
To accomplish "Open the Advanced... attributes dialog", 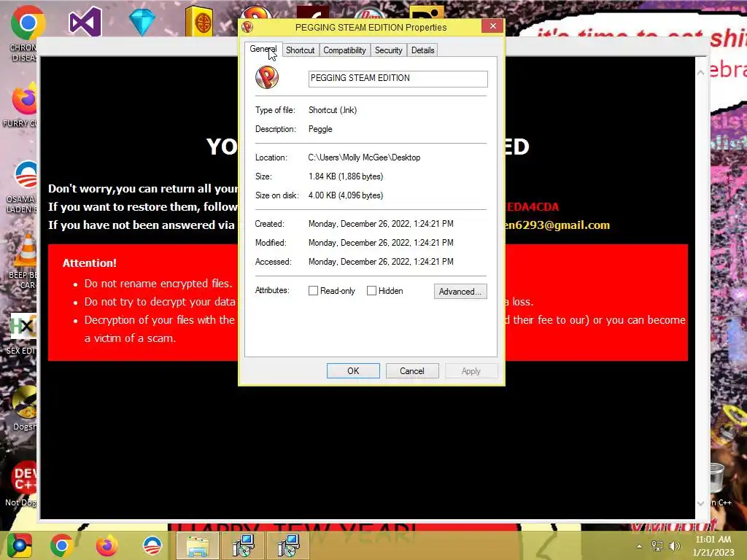I will point(460,292).
